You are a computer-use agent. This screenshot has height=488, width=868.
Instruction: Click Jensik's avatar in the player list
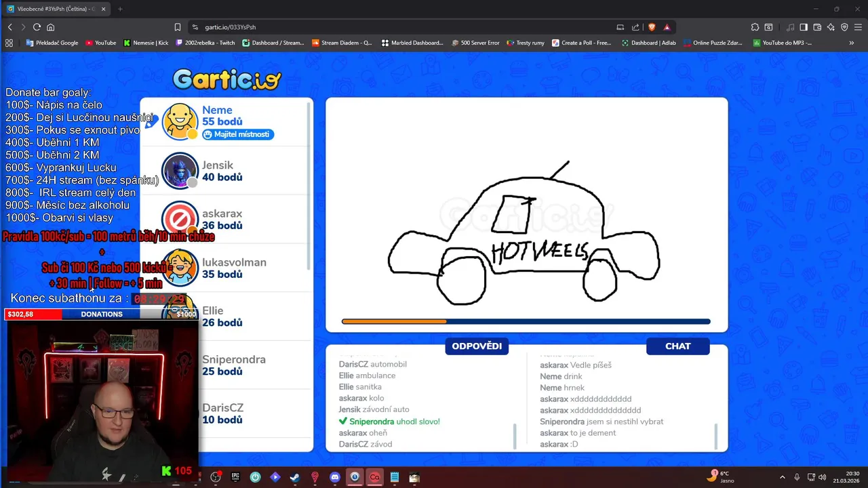point(180,170)
